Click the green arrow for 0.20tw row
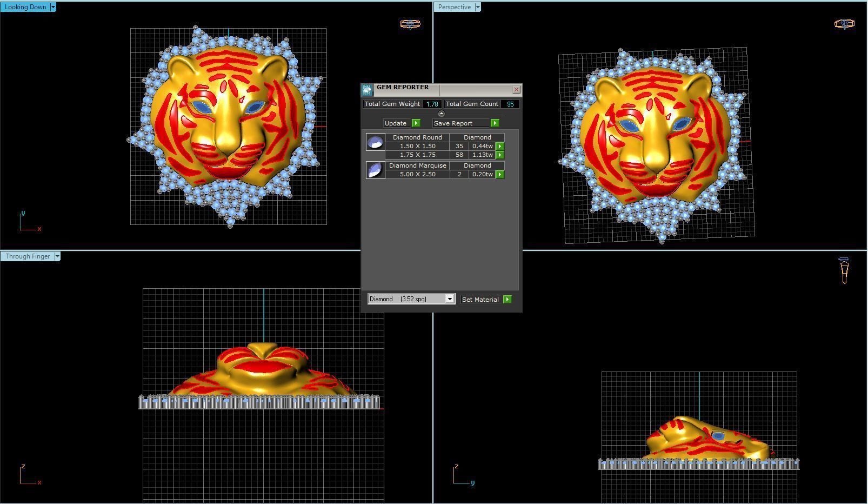This screenshot has height=504, width=868. (x=500, y=174)
